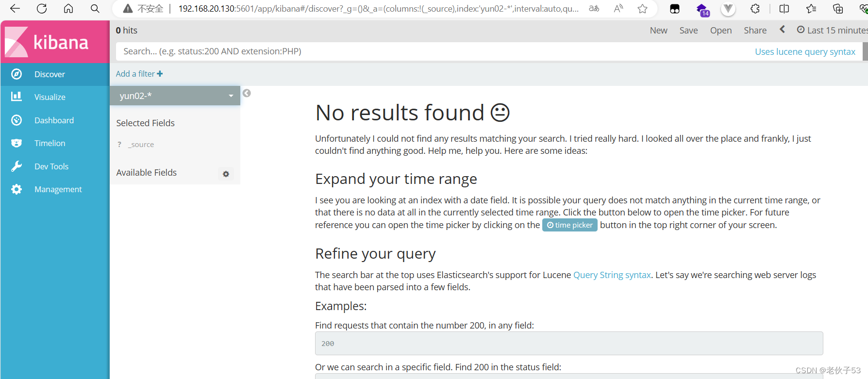868x379 pixels.
Task: Step time range back with chevron
Action: 782,29
